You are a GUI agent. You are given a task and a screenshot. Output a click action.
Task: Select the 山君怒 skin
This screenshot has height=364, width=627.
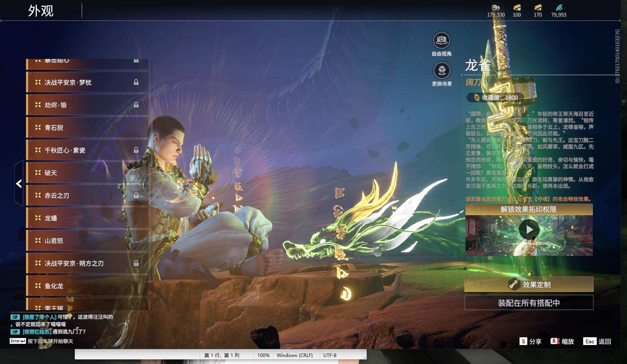87,240
